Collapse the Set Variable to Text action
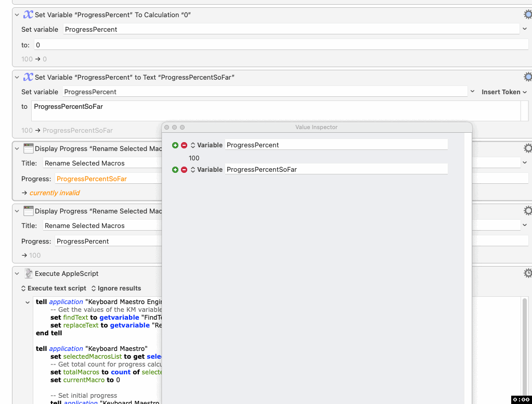The image size is (532, 404). pos(17,78)
